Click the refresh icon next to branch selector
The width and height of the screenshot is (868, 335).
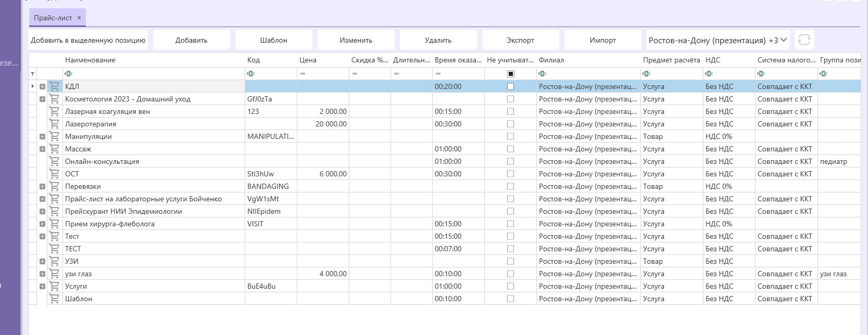[804, 40]
